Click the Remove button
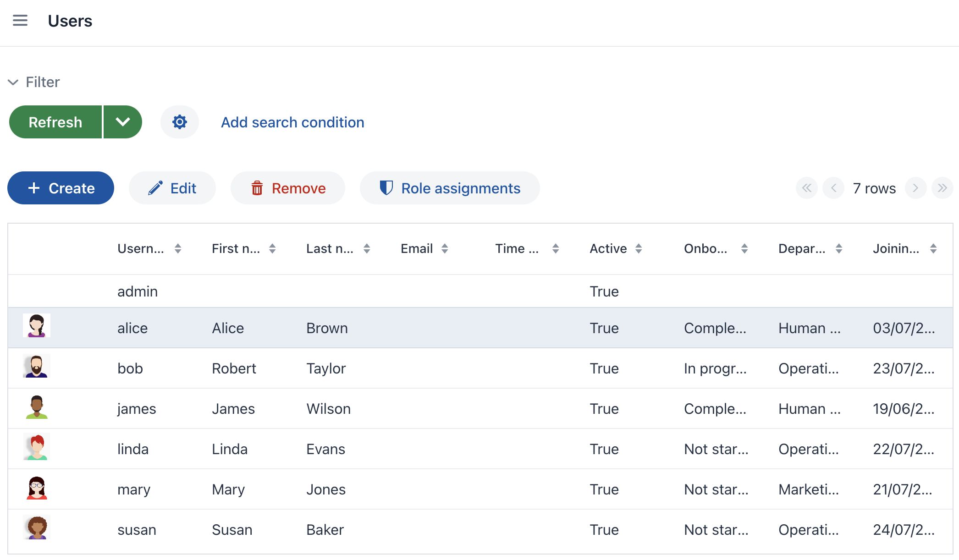The image size is (959, 560). pos(288,188)
